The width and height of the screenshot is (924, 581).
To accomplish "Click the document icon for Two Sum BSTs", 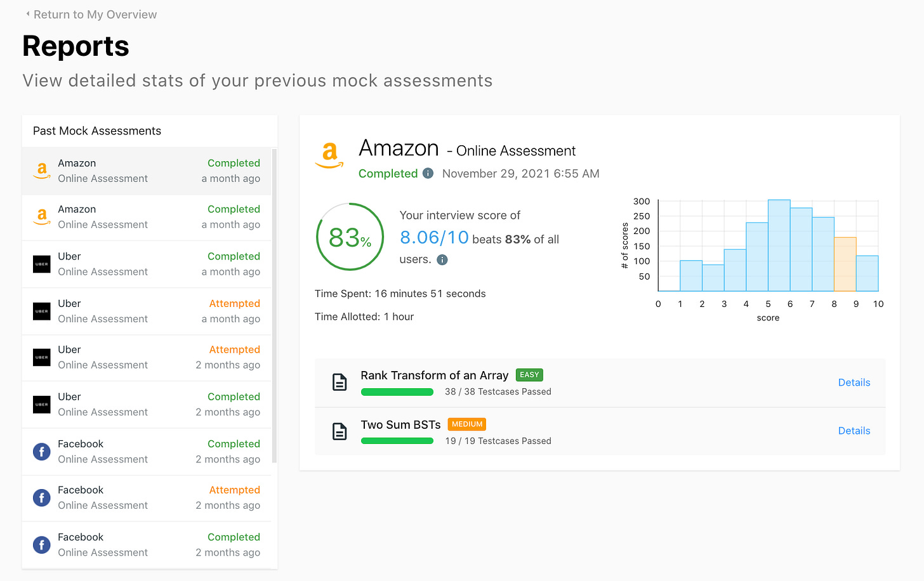I will (340, 431).
